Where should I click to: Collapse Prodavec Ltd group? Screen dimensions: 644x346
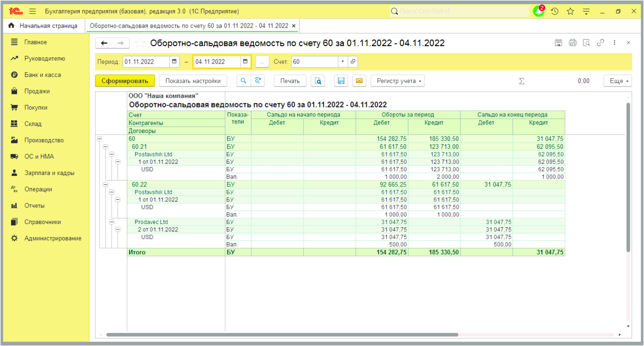111,222
